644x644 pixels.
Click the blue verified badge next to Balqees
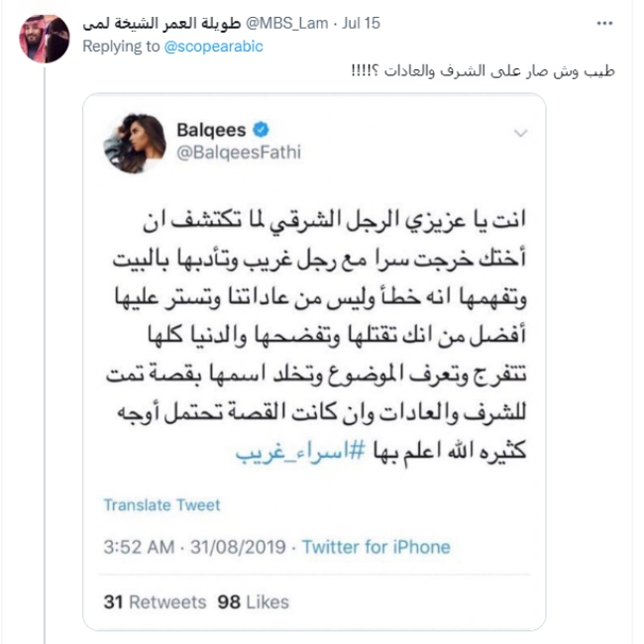click(264, 130)
